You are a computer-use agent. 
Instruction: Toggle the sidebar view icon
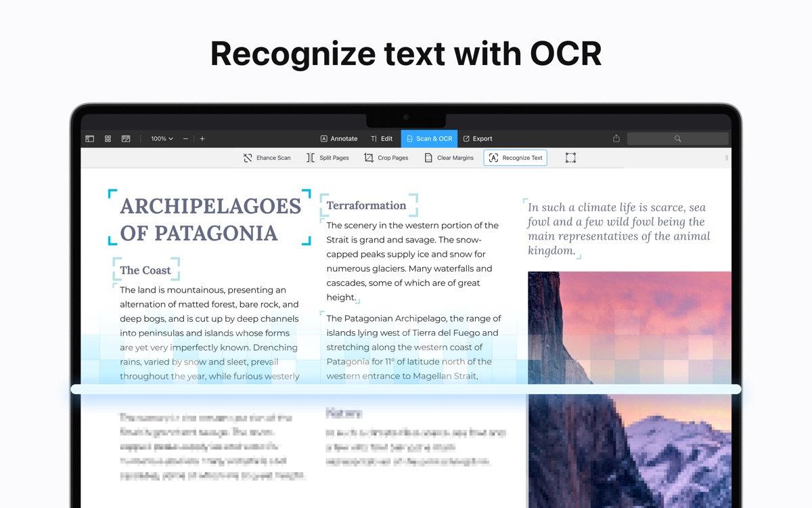(x=89, y=138)
